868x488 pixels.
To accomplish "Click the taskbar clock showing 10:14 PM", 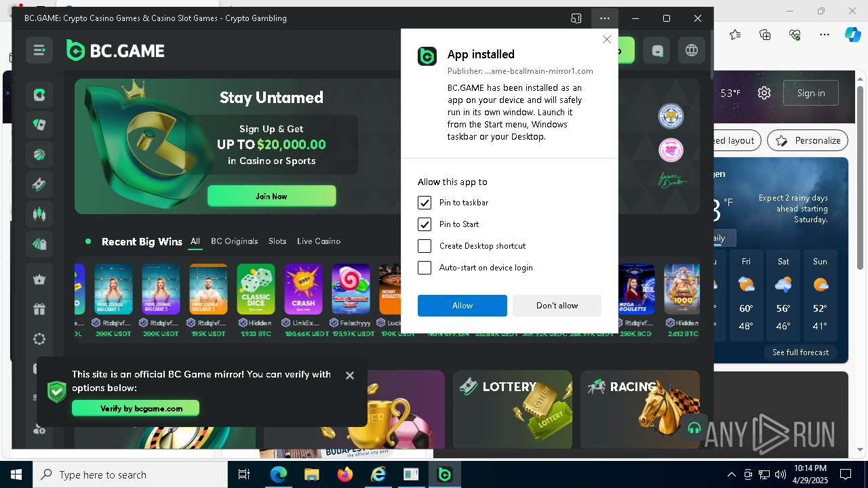I will coord(810,474).
